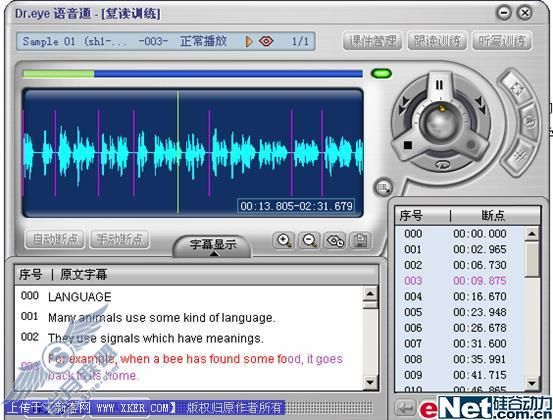This screenshot has height=420, width=553.
Task: Close the Dr.eye window
Action: pos(524,13)
